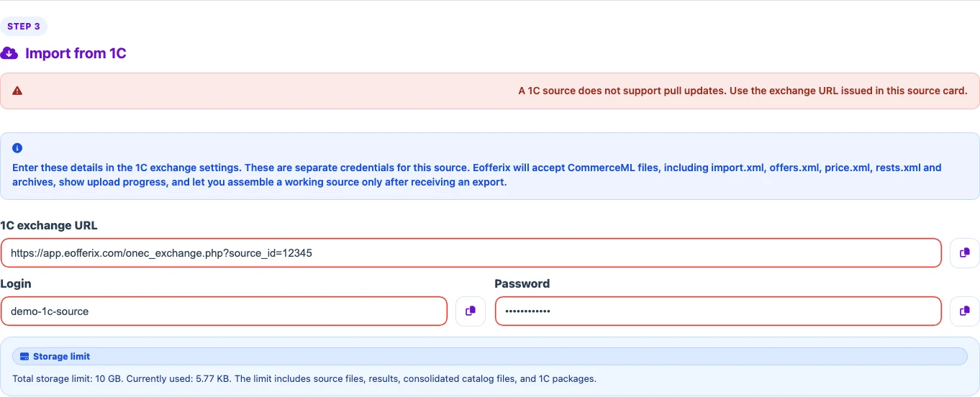Click the cloud download icon beside Import from 1C
The height and width of the screenshot is (397, 980).
(9, 53)
